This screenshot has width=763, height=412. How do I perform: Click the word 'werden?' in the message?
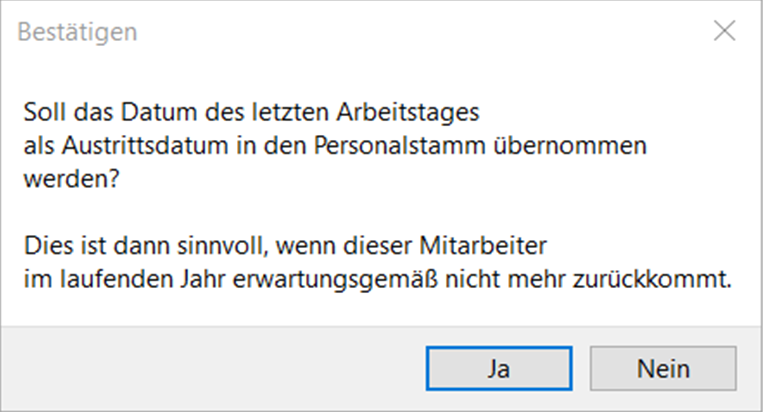[x=71, y=179]
